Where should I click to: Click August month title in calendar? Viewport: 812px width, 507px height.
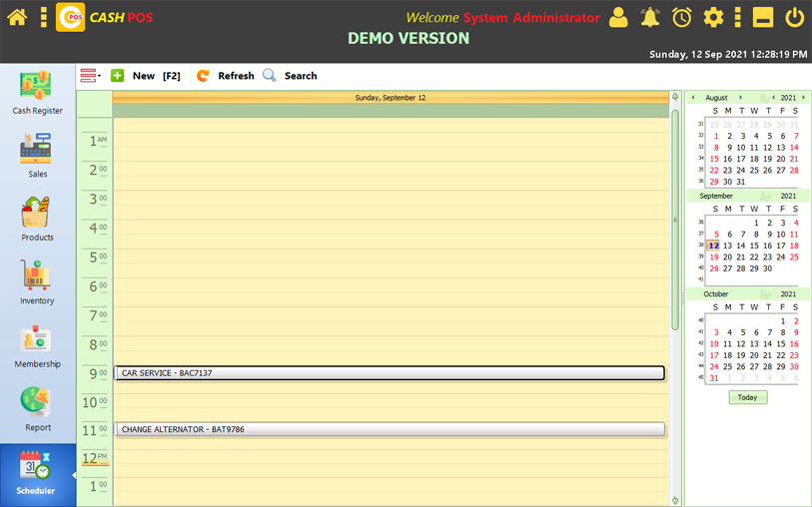click(x=717, y=97)
